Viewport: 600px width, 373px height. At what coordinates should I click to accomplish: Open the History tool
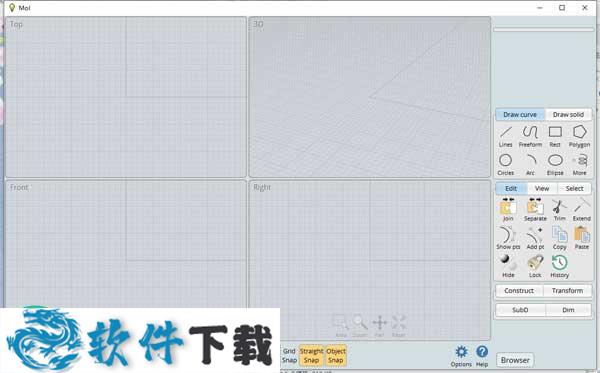(x=559, y=266)
